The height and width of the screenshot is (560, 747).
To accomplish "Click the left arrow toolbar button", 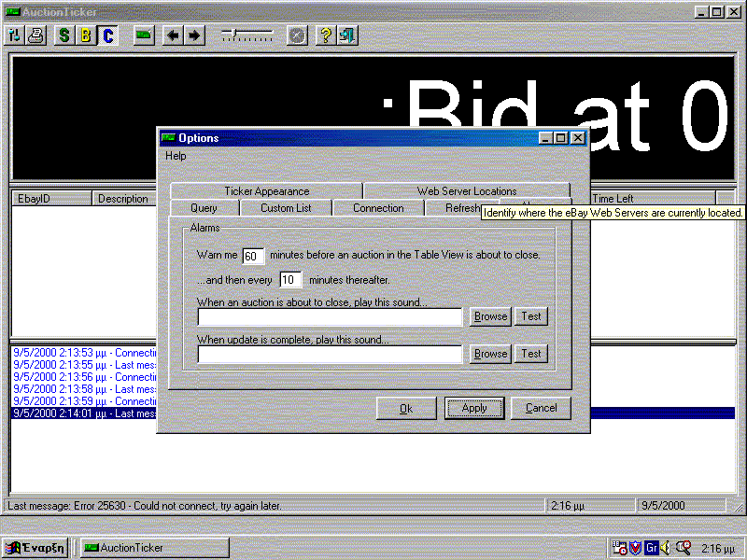I will 174,35.
